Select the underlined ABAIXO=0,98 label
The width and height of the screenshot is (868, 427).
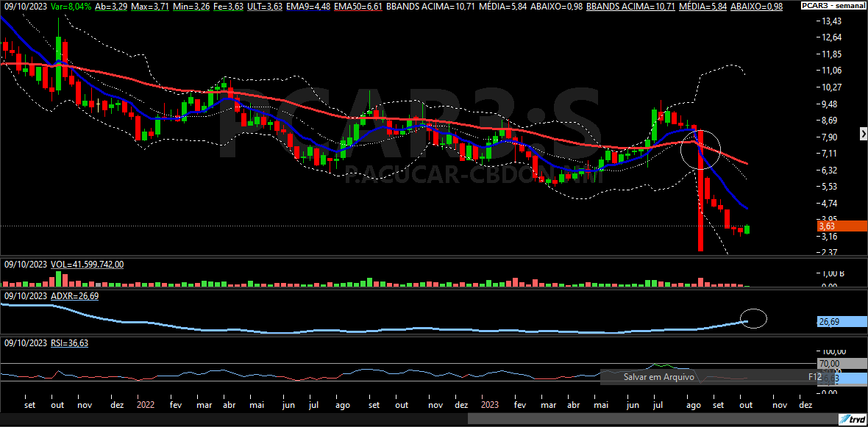[x=756, y=7]
